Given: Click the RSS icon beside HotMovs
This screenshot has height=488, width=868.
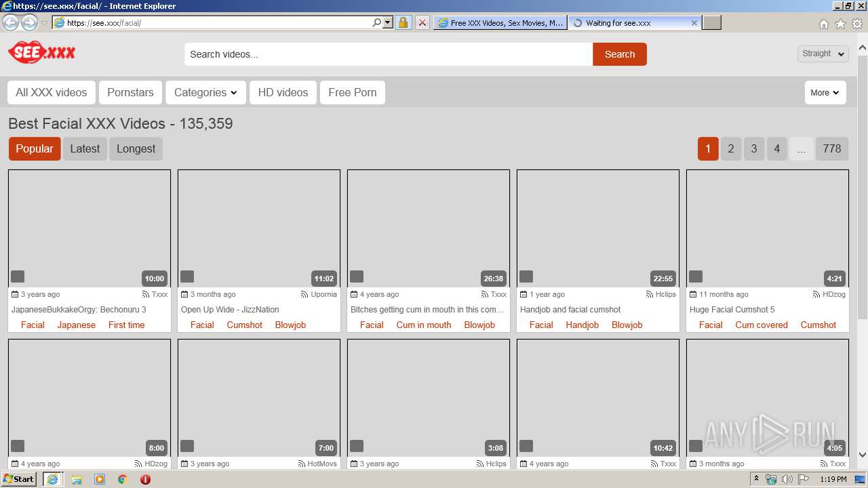Looking at the screenshot, I should [302, 464].
